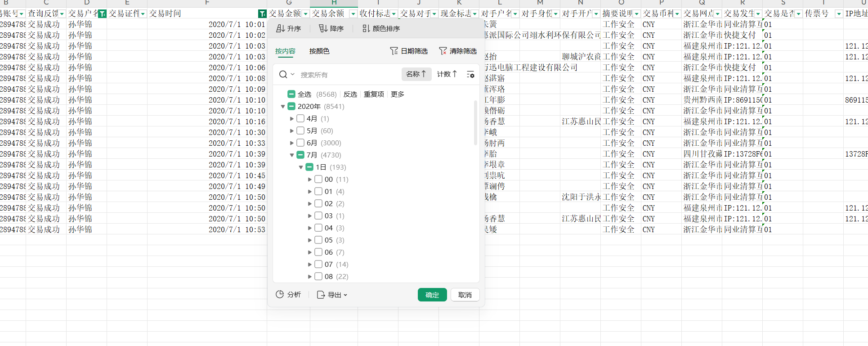868x346 pixels.
Task: Sort filter list by 名称
Action: pyautogui.click(x=416, y=74)
